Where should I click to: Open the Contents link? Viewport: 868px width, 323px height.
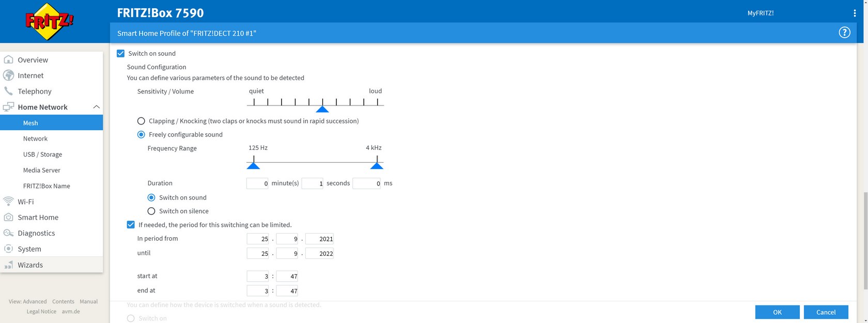(63, 301)
